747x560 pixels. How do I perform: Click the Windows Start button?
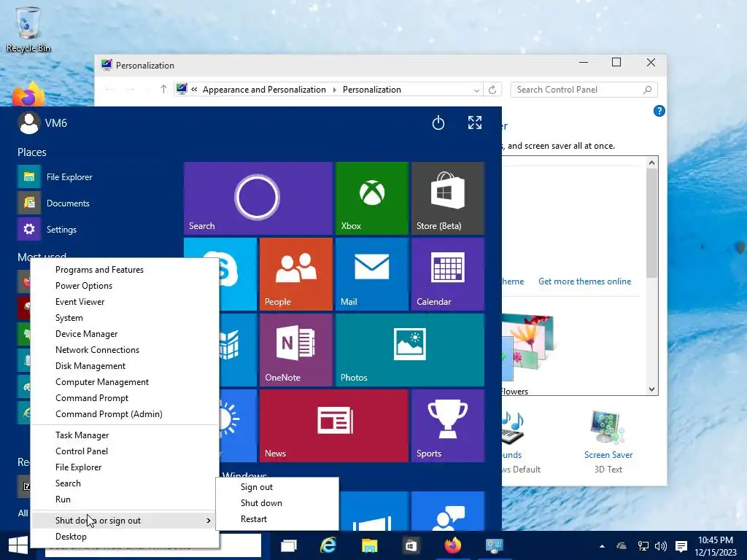coord(18,545)
